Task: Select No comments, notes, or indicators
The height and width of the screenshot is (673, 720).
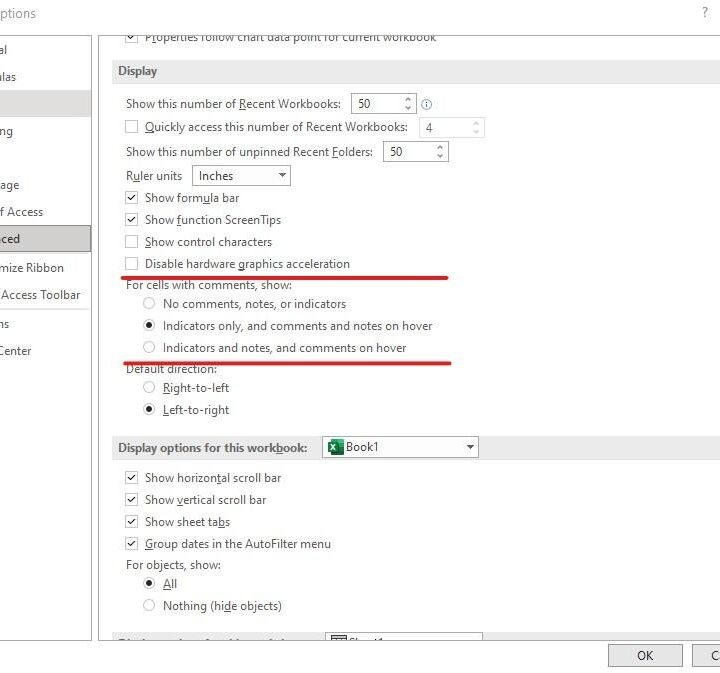Action: (149, 303)
